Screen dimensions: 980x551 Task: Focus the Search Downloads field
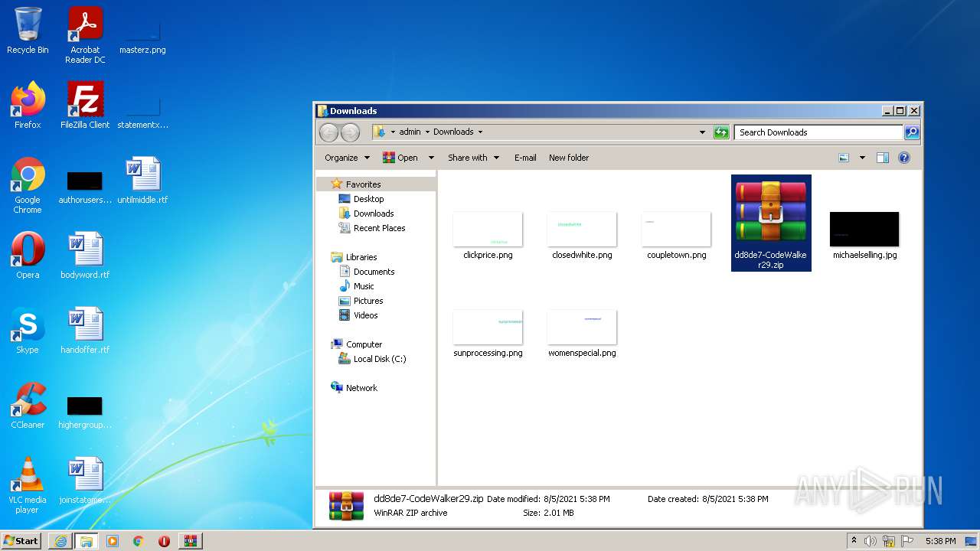coord(818,132)
